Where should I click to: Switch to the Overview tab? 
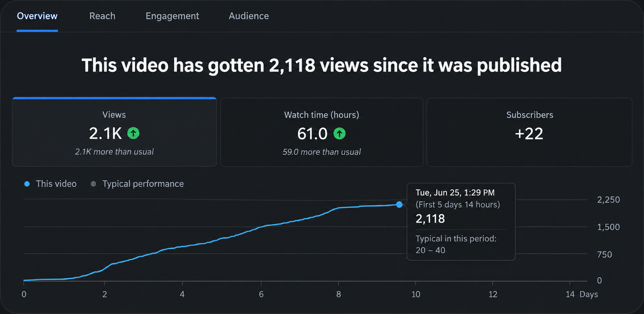click(37, 16)
